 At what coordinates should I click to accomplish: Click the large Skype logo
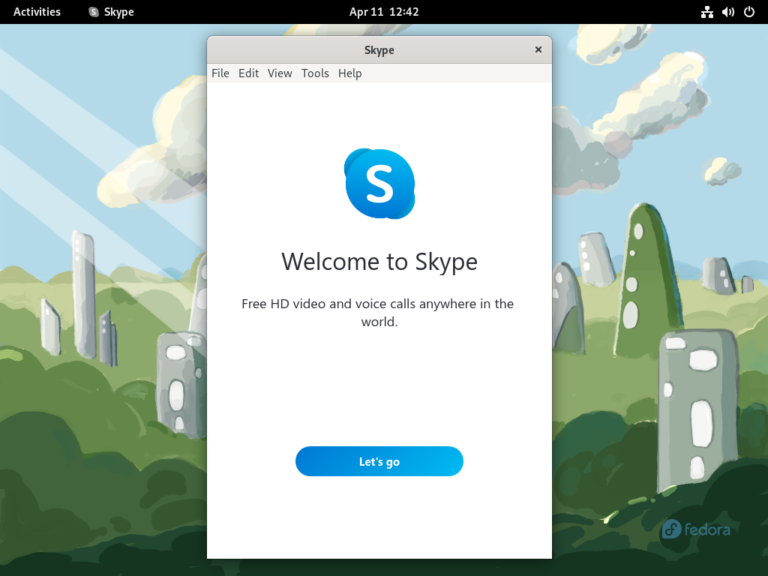pos(379,184)
